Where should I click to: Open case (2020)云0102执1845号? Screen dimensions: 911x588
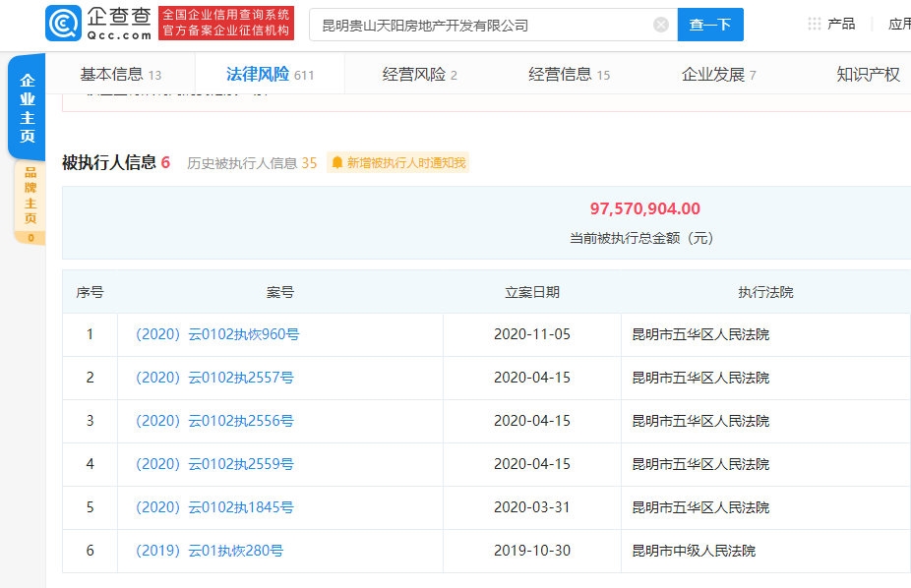tap(213, 507)
